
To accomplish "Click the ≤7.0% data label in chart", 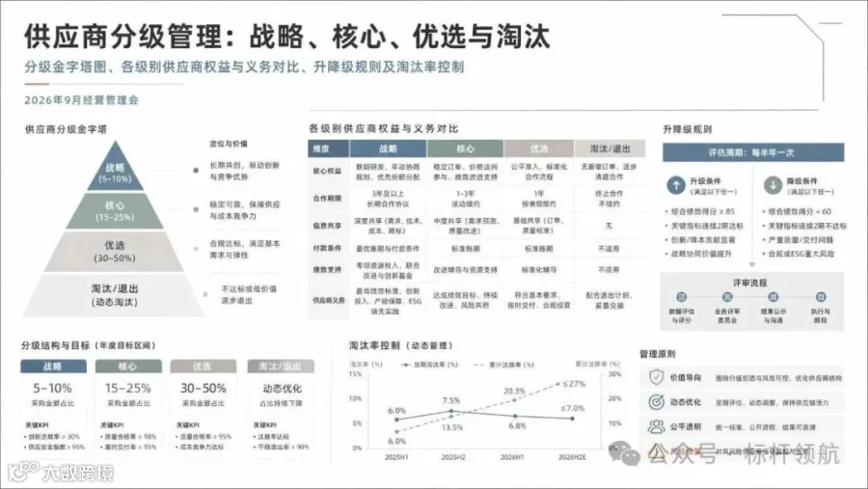I will 572,408.
